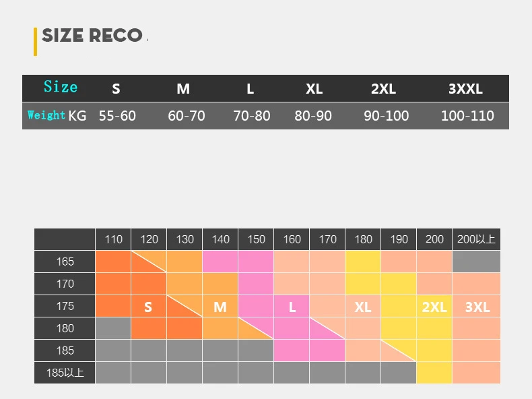Click the XL label inside the colored chart
The width and height of the screenshot is (532, 399).
pyautogui.click(x=363, y=307)
